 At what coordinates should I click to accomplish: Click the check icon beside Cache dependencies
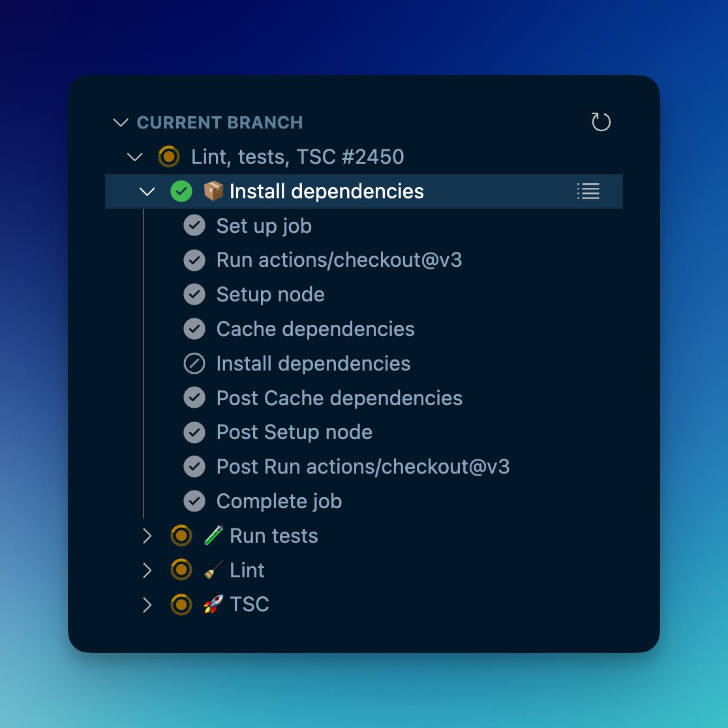(194, 329)
